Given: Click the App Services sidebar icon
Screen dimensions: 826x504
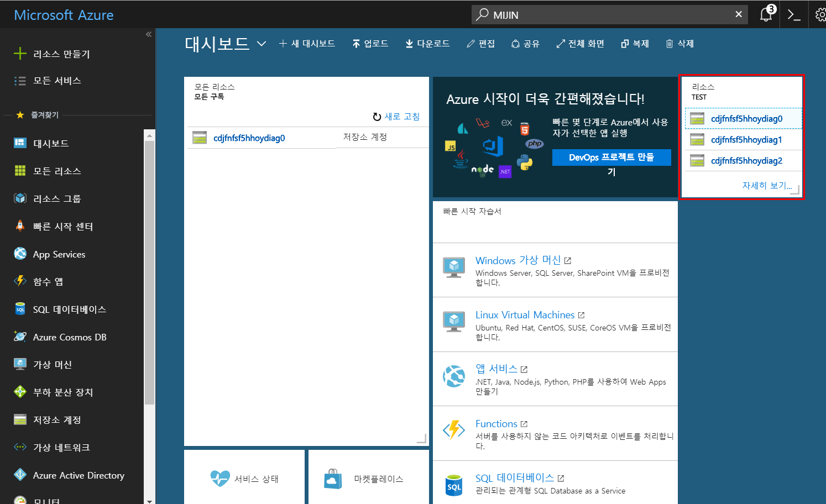Looking at the screenshot, I should (x=20, y=254).
